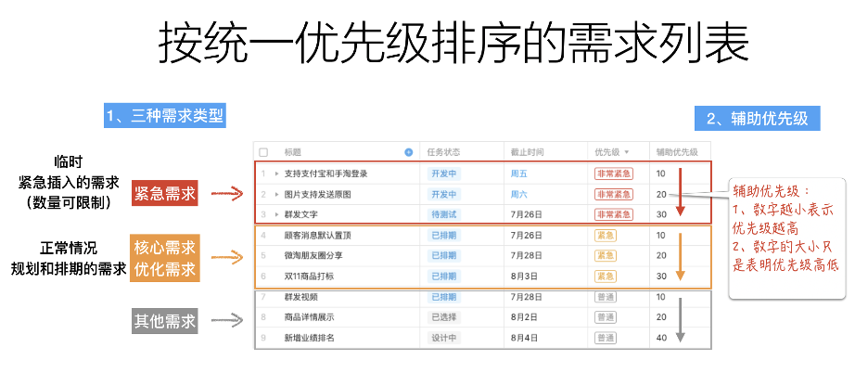
Task: Open the task titled 群发视频
Action: coord(300,297)
